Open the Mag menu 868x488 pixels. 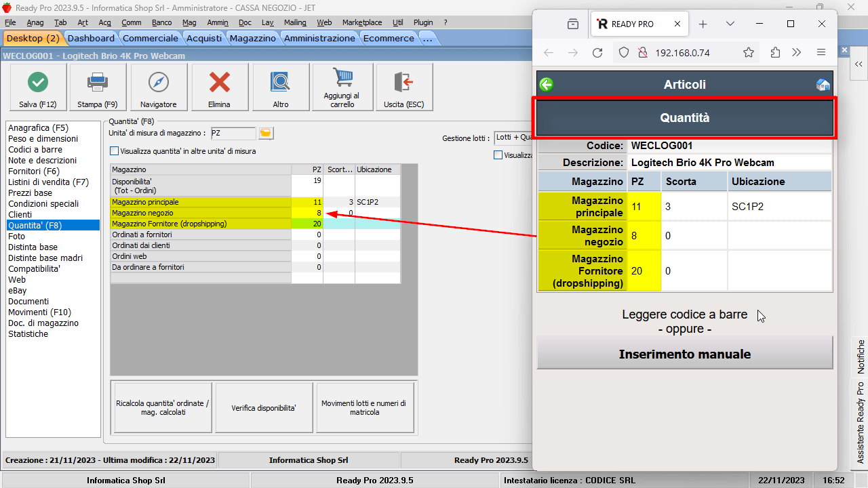(x=189, y=22)
